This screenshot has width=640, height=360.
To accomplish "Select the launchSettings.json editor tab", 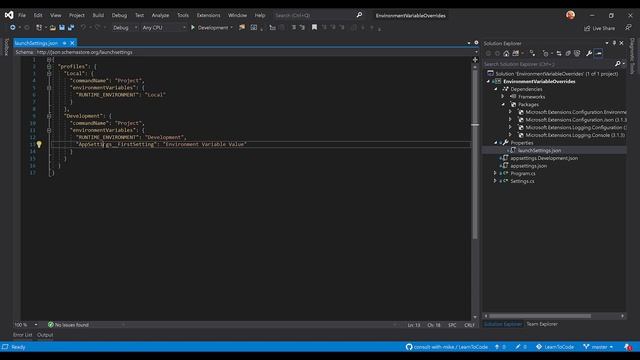I will point(36,43).
